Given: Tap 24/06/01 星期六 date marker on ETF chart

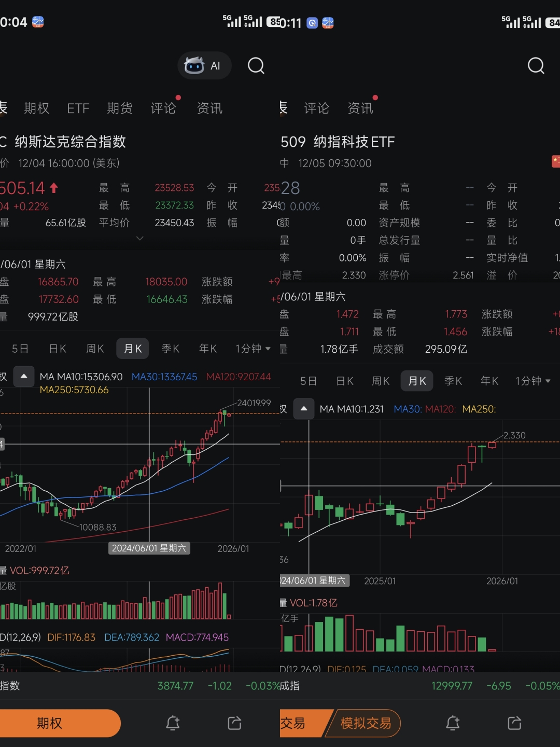Looking at the screenshot, I should coord(315,580).
